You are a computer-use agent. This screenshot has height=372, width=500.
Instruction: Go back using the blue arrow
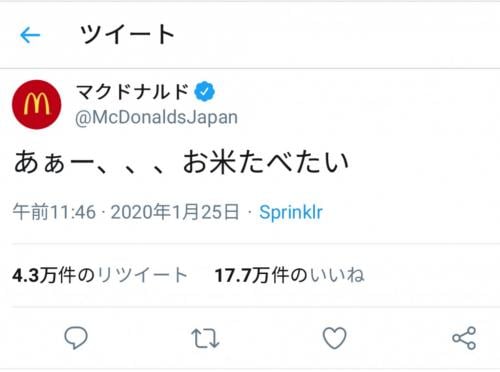click(x=30, y=35)
